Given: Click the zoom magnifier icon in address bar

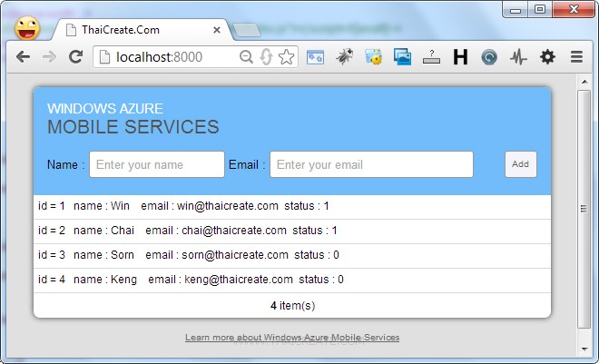Looking at the screenshot, I should 246,57.
